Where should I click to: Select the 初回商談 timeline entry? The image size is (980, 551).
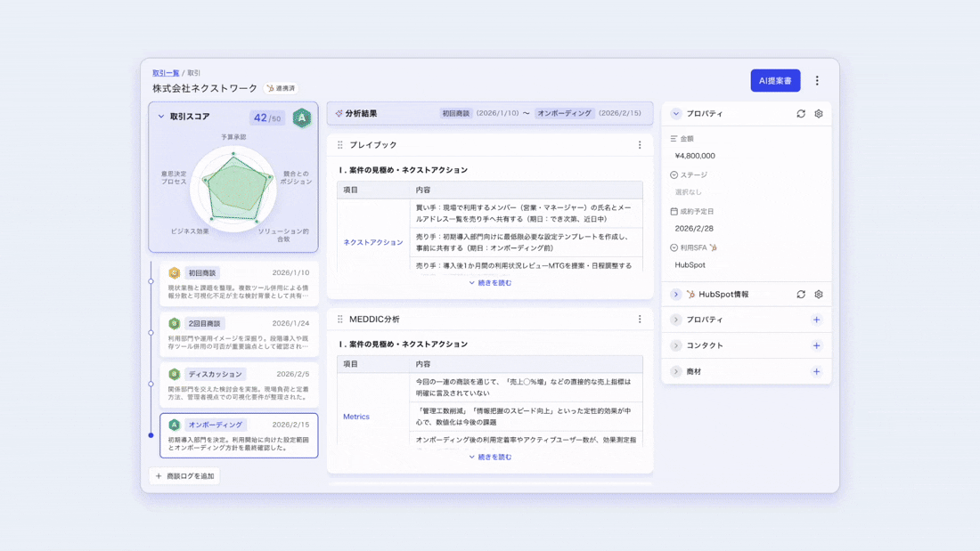[238, 283]
